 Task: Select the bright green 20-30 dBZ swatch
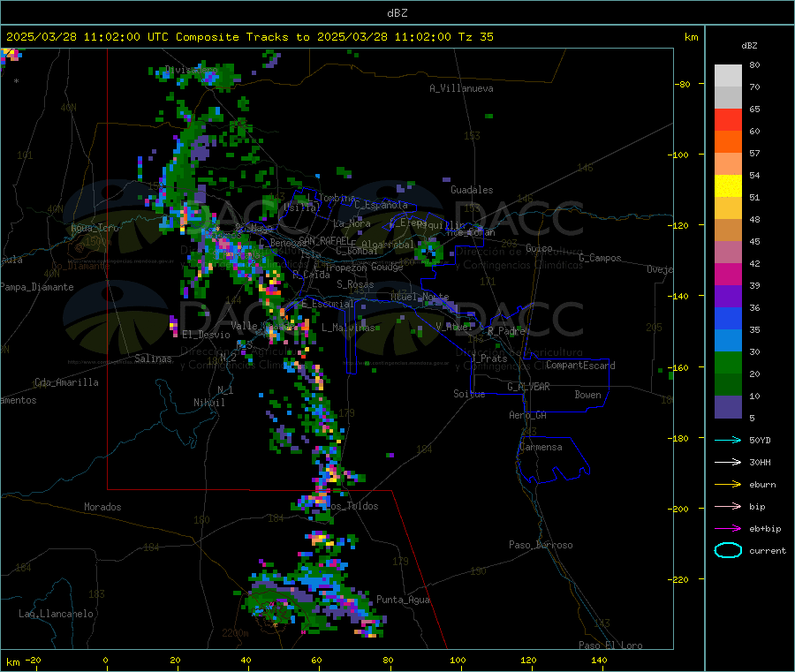pyautogui.click(x=728, y=362)
